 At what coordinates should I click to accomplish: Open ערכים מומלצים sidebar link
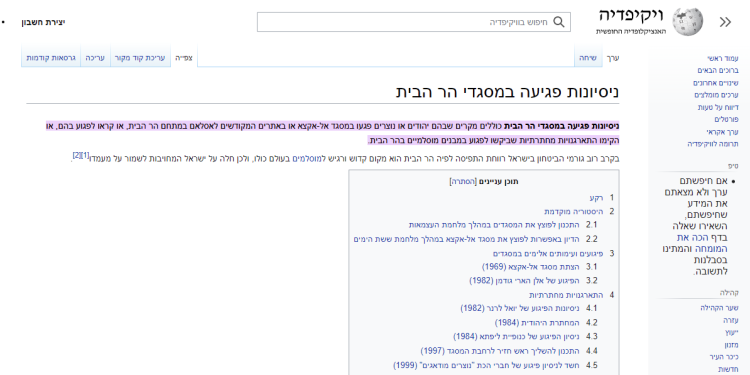(x=716, y=95)
